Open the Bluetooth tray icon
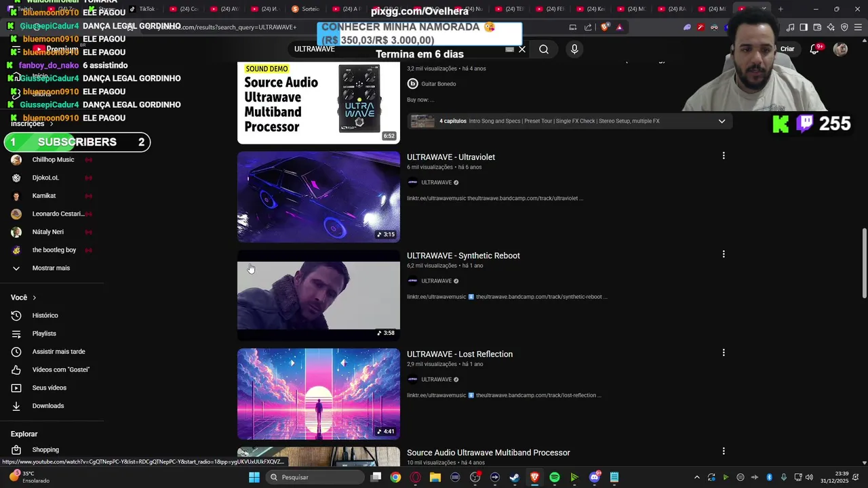 pyautogui.click(x=769, y=477)
